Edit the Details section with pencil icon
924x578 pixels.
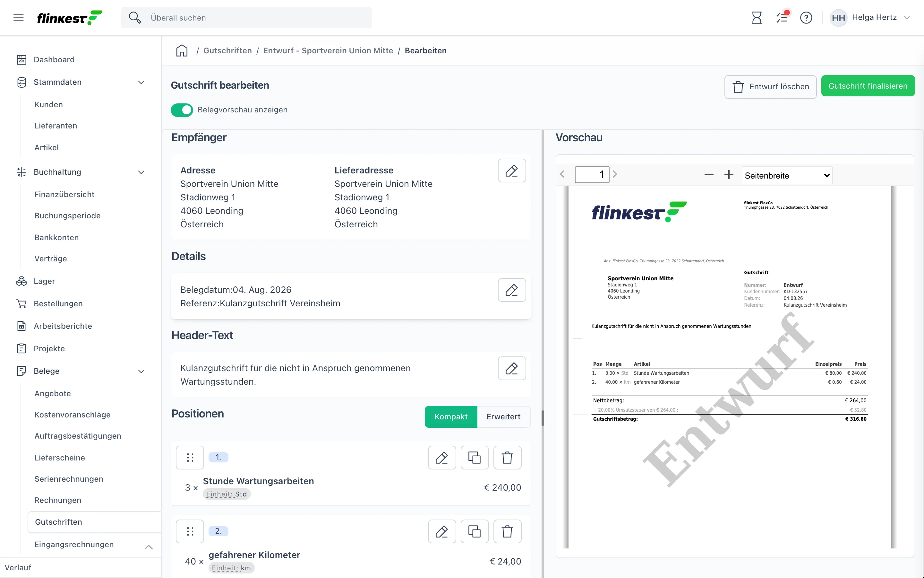click(x=512, y=290)
